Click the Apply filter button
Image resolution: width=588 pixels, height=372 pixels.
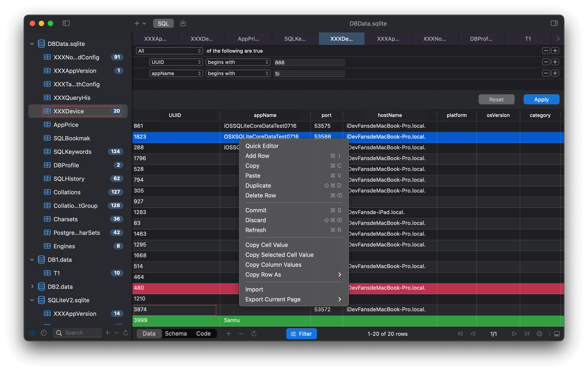[x=541, y=99]
